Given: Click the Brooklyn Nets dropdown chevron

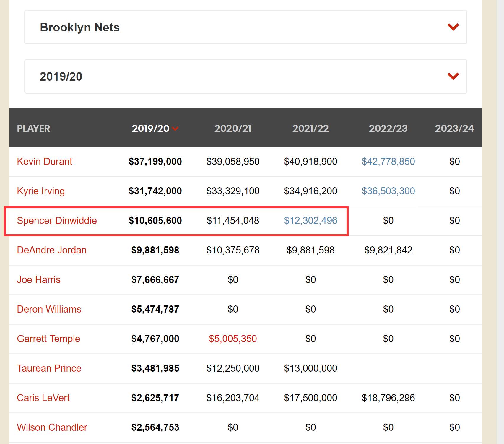Looking at the screenshot, I should point(453,27).
